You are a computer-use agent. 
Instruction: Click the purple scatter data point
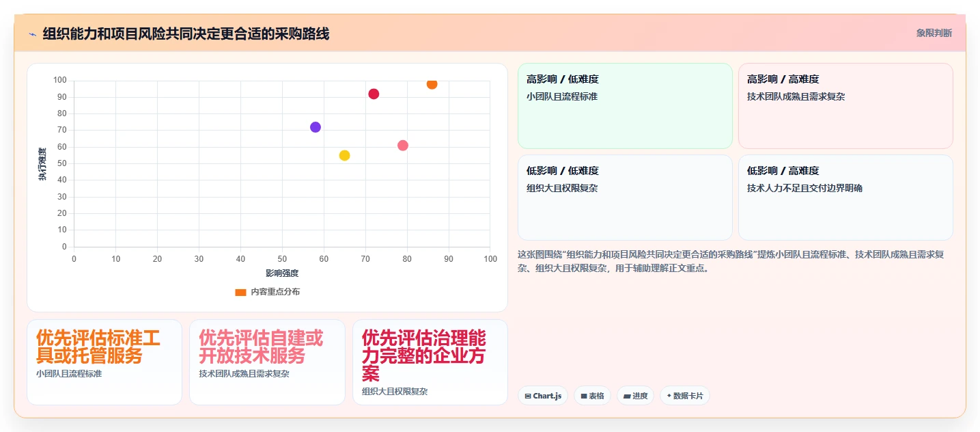point(316,127)
